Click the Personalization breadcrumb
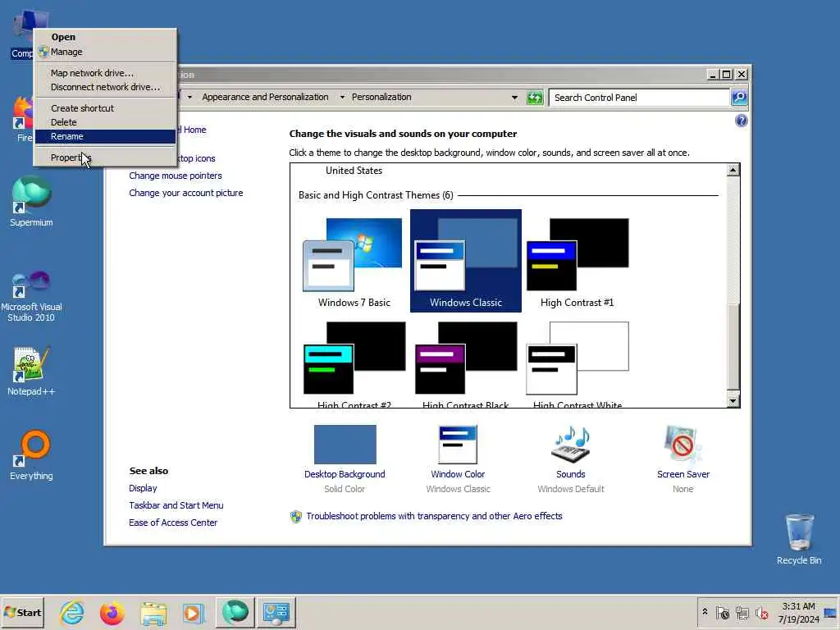Image resolution: width=840 pixels, height=630 pixels. [x=381, y=97]
